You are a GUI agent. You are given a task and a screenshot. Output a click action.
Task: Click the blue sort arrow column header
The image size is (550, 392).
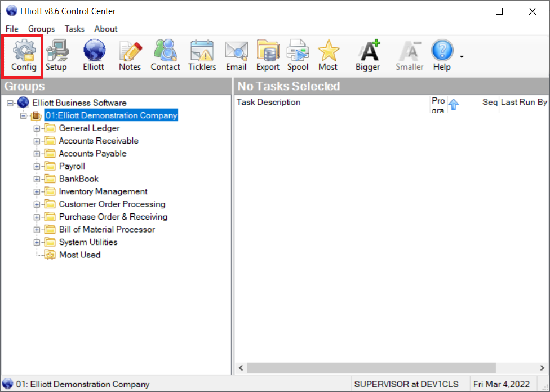(454, 104)
